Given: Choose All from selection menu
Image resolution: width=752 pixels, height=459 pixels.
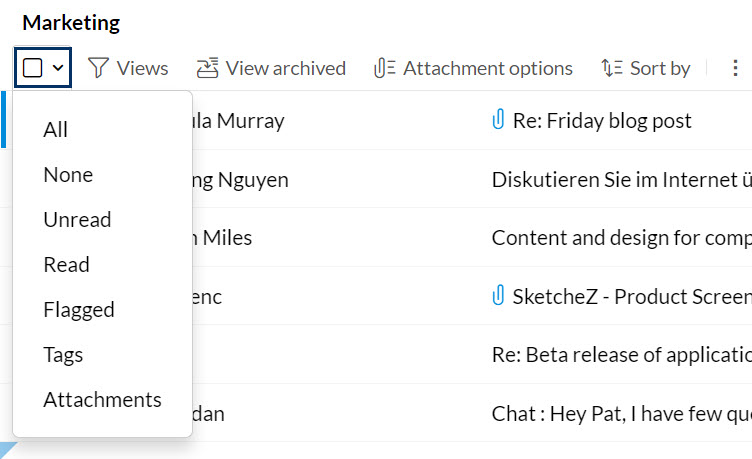Looking at the screenshot, I should [56, 130].
